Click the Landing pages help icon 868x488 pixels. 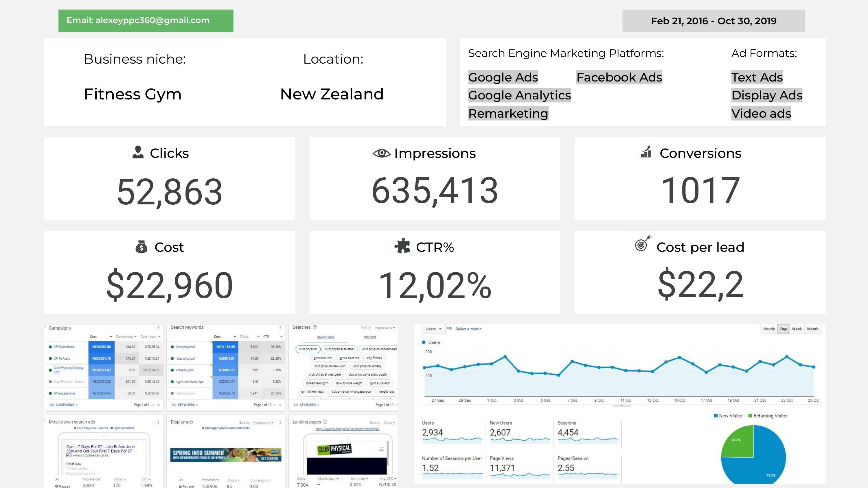click(325, 422)
